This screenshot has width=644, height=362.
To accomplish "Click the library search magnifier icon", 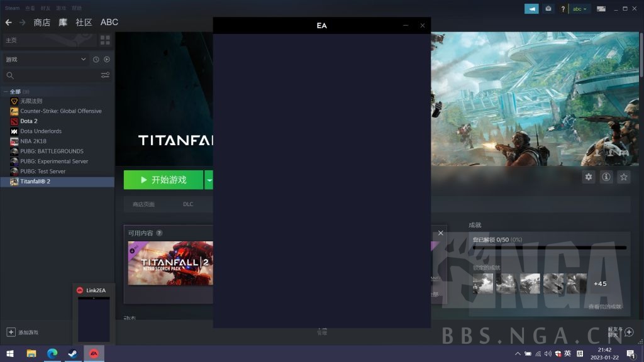I will point(11,75).
